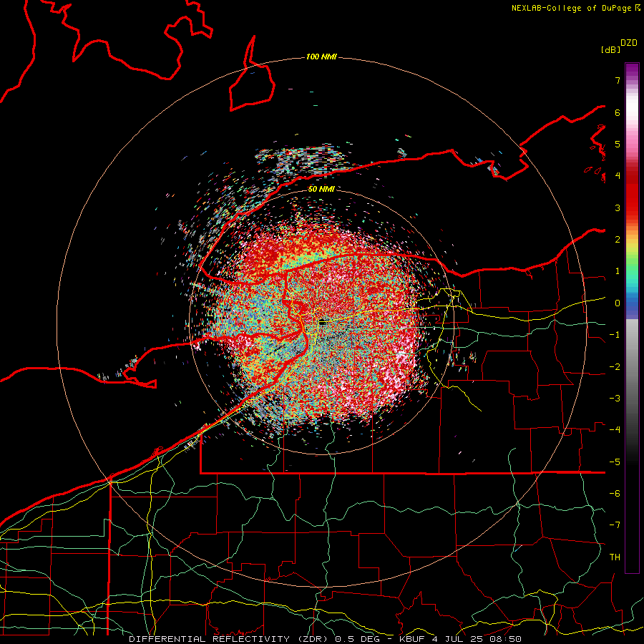Click the 5 value on color scale

pos(618,144)
